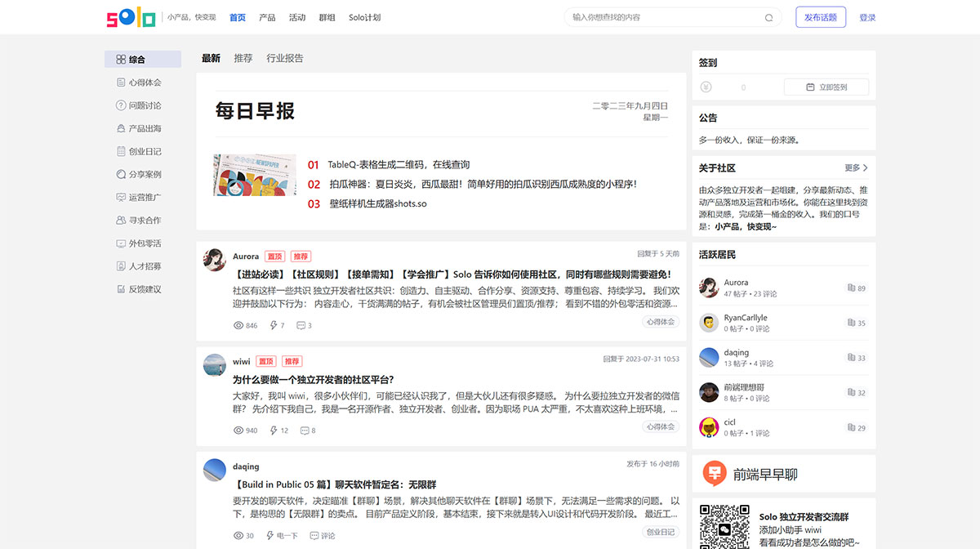Toggle the 推荐 badge on wiwi's post
The height and width of the screenshot is (549, 980).
click(x=292, y=361)
